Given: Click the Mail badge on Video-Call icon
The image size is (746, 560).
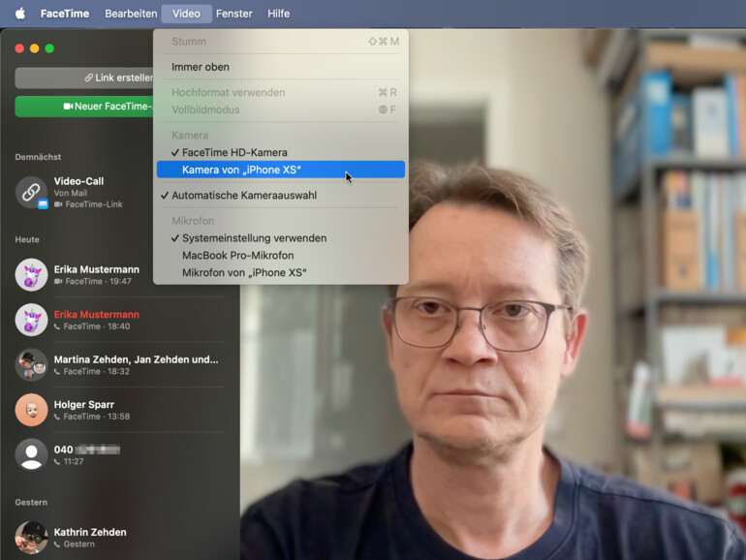Looking at the screenshot, I should 43,203.
